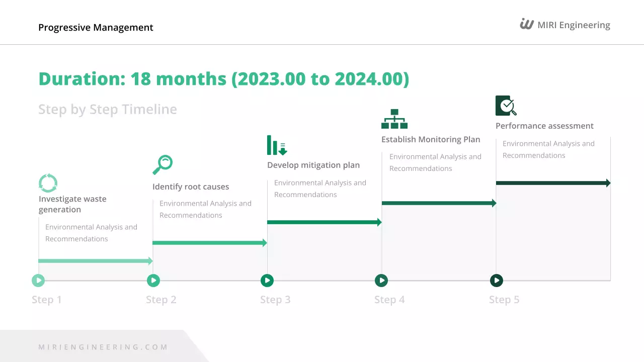
Task: Click the recycle arrows waste generation icon
Action: pyautogui.click(x=48, y=183)
